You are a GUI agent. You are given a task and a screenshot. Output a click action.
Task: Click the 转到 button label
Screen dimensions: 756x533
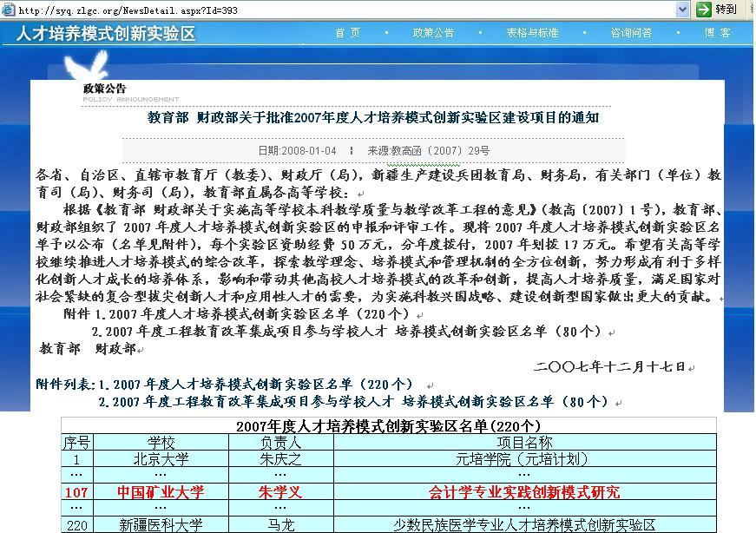click(726, 10)
